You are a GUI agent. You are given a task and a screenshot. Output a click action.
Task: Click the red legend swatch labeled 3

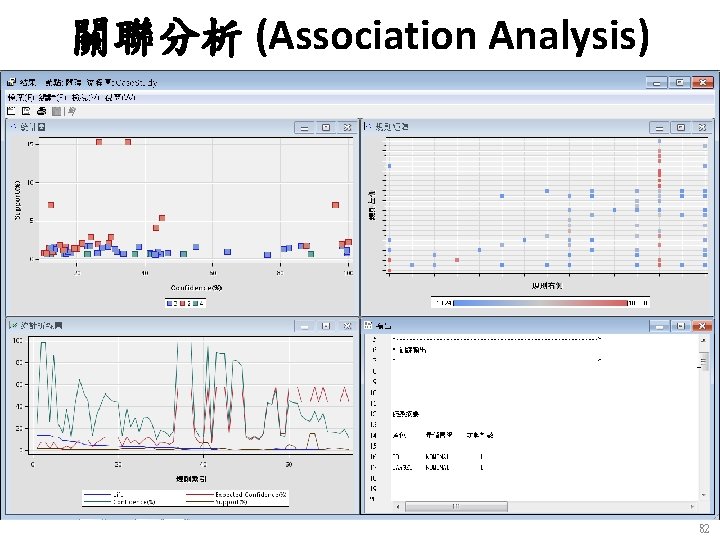tap(183, 303)
